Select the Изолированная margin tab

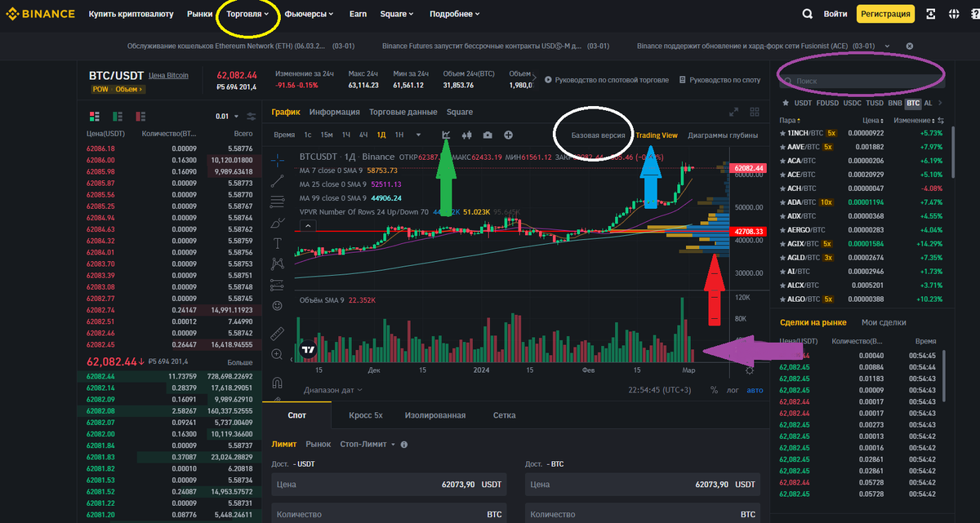point(435,415)
